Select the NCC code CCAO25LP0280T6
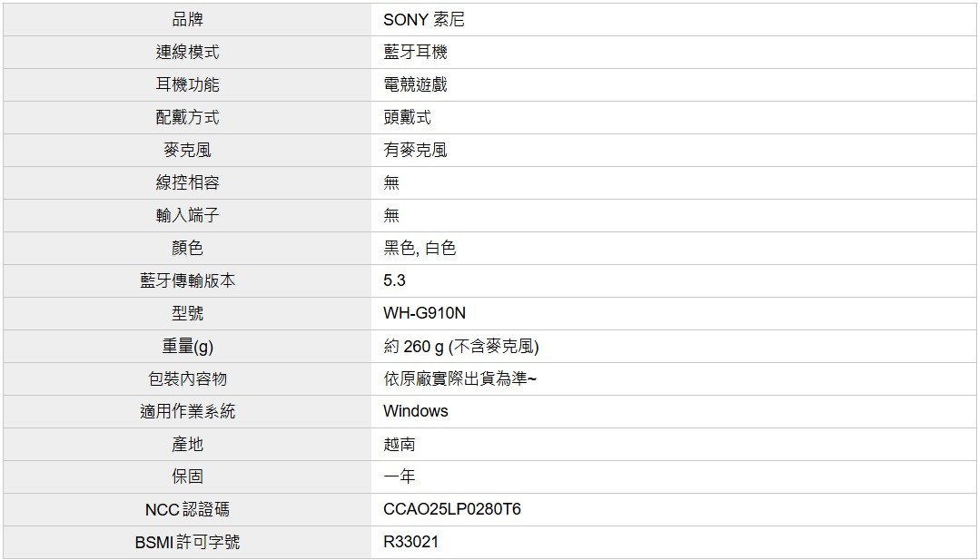The height and width of the screenshot is (560, 978). (x=451, y=510)
